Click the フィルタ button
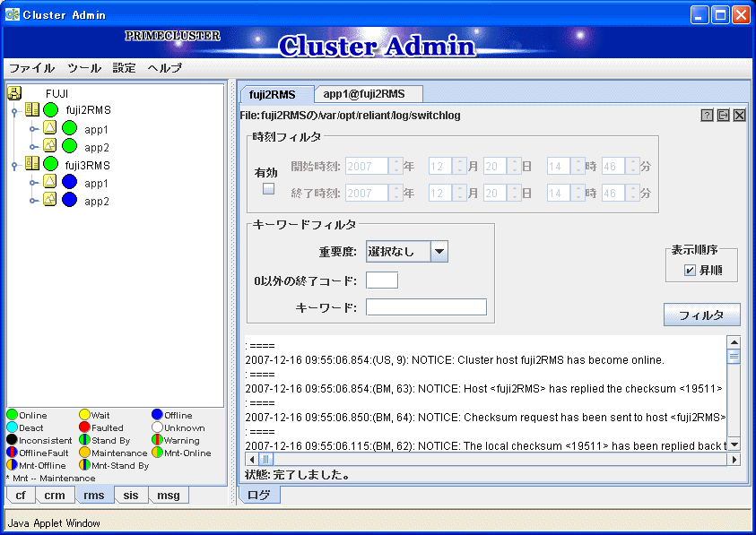Image resolution: width=756 pixels, height=535 pixels. (701, 315)
